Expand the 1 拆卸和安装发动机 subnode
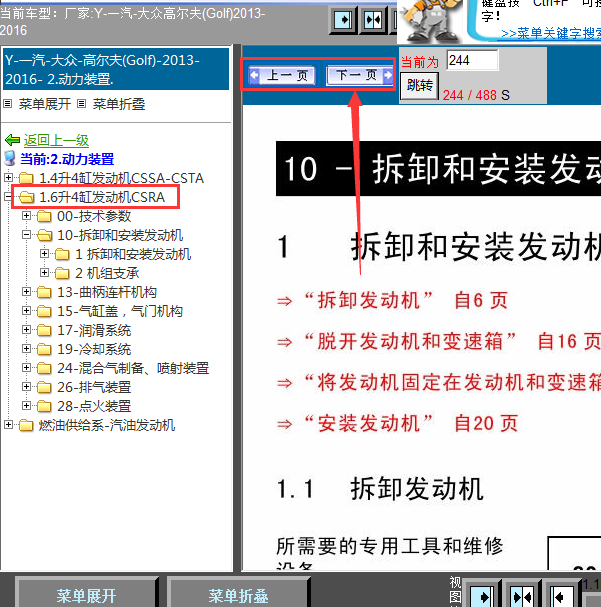601x607 pixels. coord(44,254)
